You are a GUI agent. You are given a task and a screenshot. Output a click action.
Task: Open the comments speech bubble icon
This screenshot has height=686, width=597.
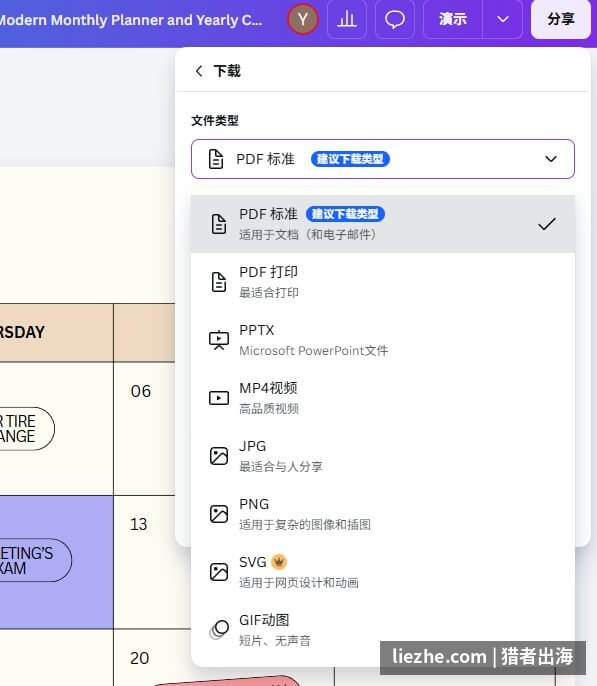395,19
